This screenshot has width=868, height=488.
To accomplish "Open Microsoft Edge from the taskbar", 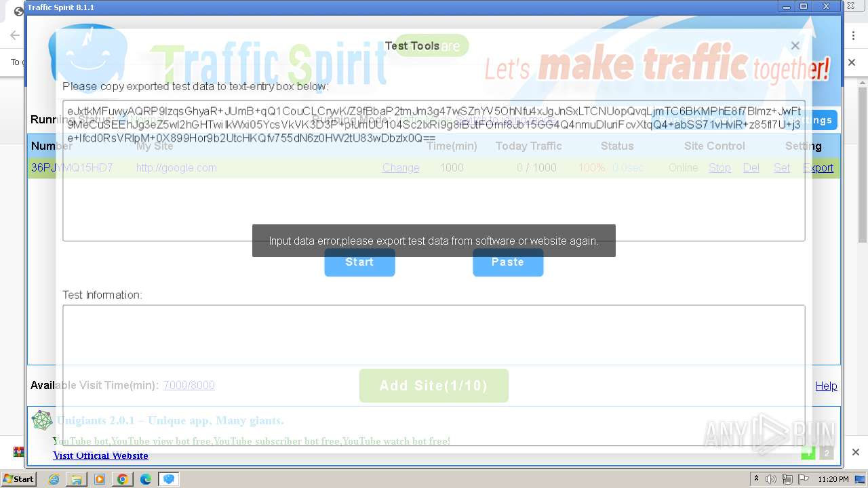I will coord(145,479).
